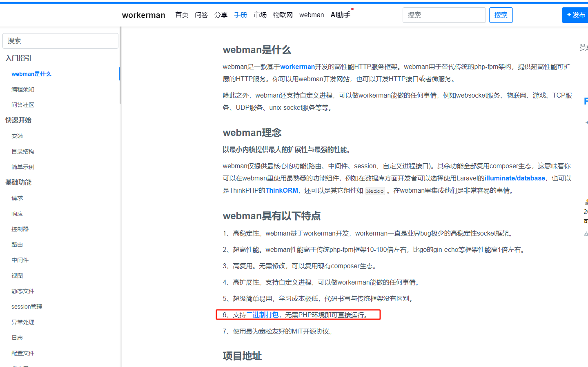588x367 pixels.
Task: Open 日志 in the sidebar
Action: [17, 338]
